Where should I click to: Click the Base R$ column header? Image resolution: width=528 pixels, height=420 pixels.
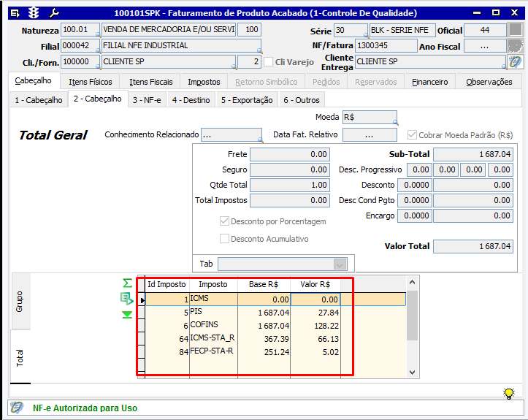click(264, 284)
